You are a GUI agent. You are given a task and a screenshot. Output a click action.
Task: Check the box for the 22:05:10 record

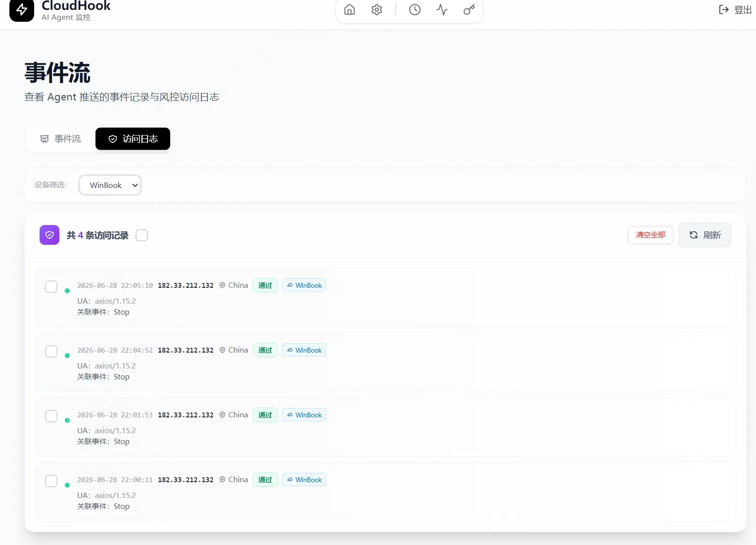[51, 286]
